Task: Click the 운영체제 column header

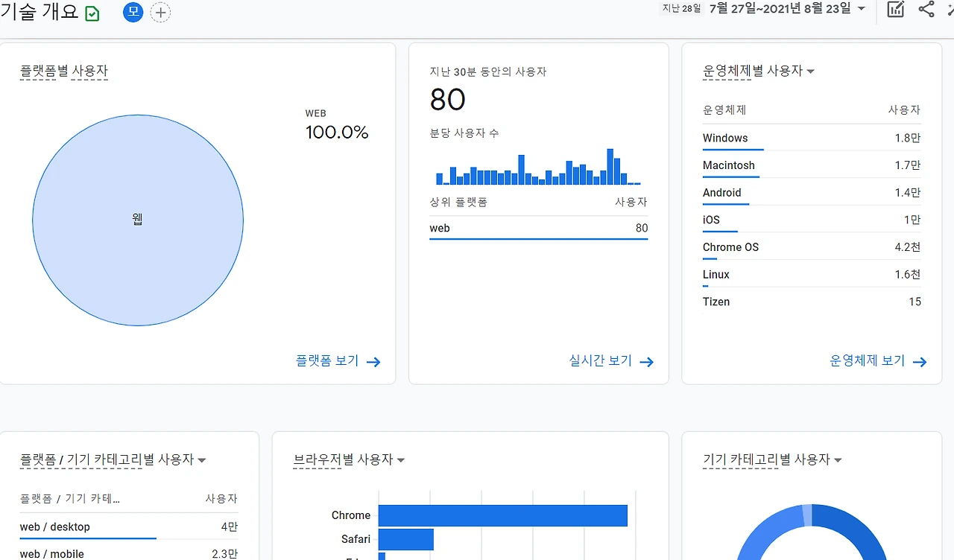Action: click(724, 109)
